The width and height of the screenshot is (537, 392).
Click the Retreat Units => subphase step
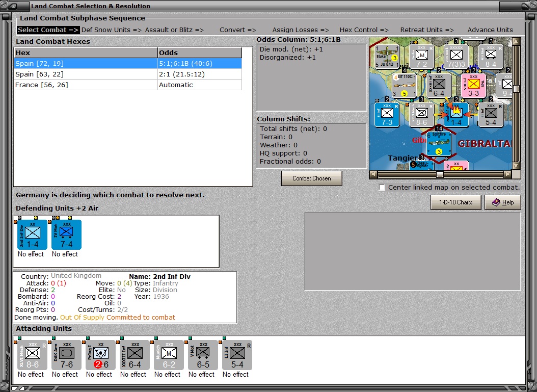pyautogui.click(x=427, y=30)
